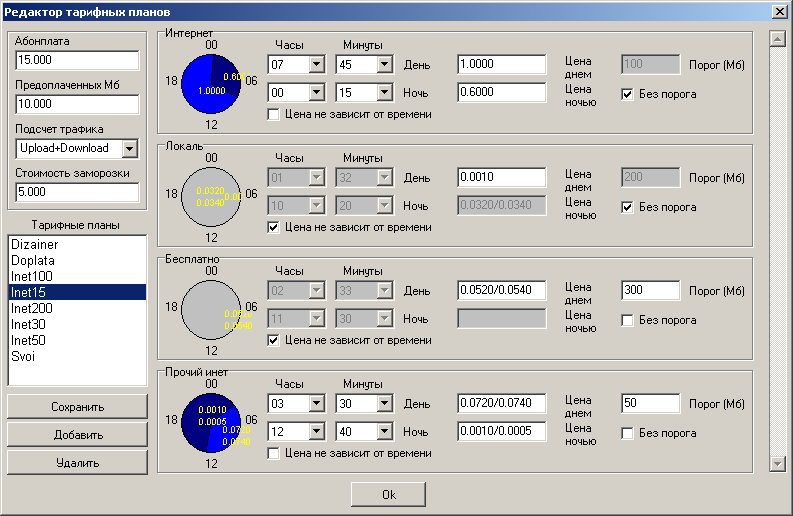Click the Интернет pie chart clock
Screen dimensions: 793x516
[x=212, y=82]
